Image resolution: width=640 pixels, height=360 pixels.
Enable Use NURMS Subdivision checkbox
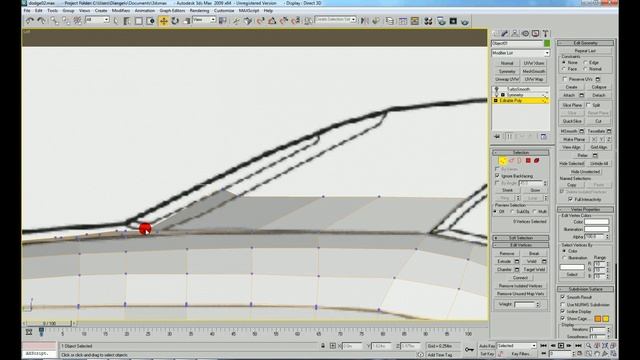563,304
